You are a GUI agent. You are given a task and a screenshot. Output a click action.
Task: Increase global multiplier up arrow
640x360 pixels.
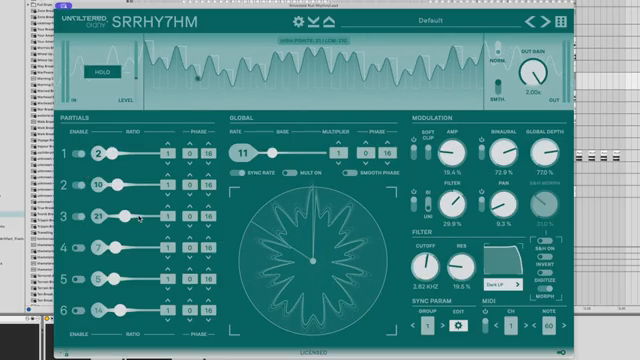(338, 143)
